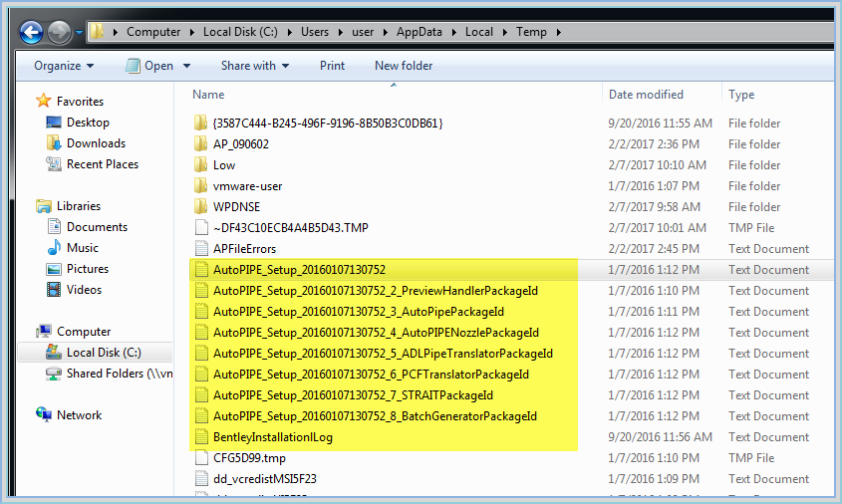Select the Low folder
The height and width of the screenshot is (504, 842).
pos(224,165)
